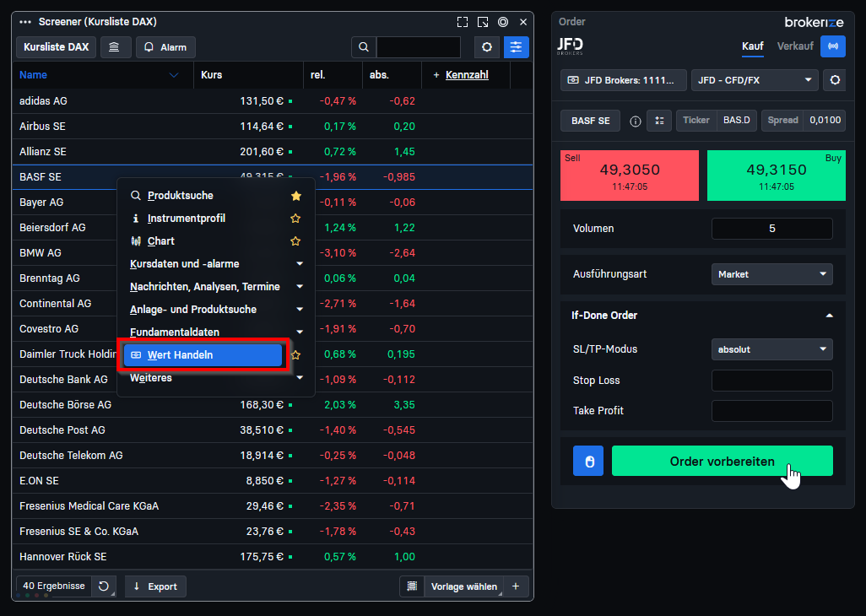Screen dimensions: 866x616
Task: Toggle favorite star next to Wert Handeln
Action: pyautogui.click(x=296, y=355)
